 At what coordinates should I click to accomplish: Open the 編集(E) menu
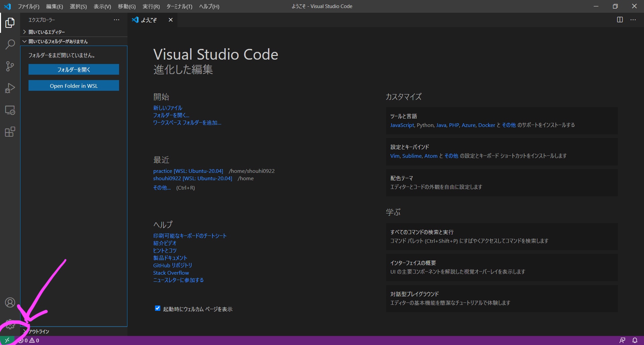point(55,6)
